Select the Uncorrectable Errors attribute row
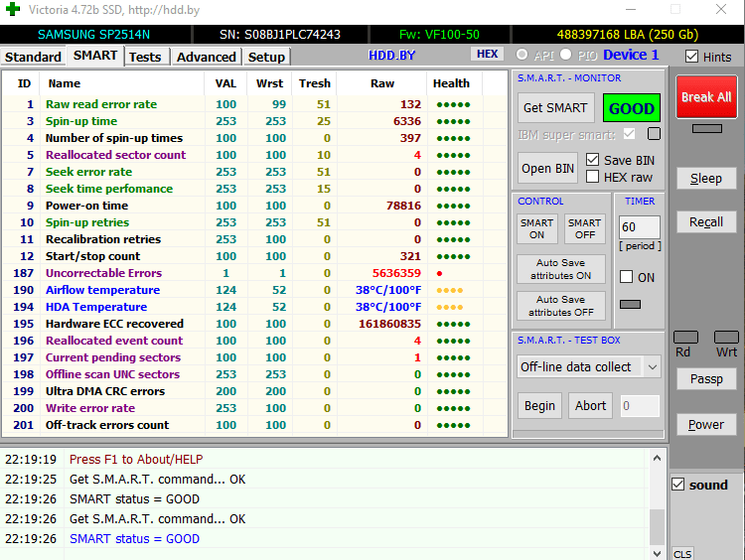745x560 pixels. [255, 273]
